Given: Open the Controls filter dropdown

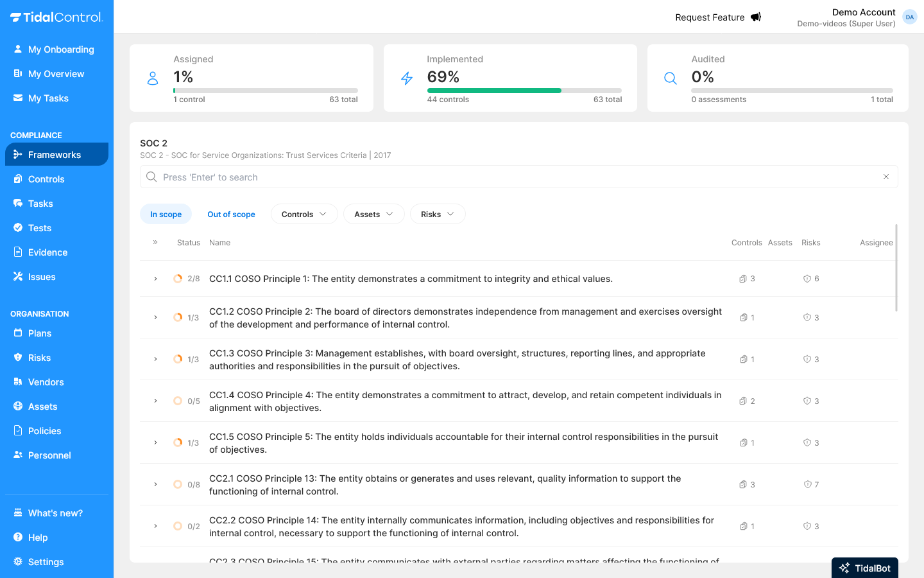Looking at the screenshot, I should tap(304, 213).
